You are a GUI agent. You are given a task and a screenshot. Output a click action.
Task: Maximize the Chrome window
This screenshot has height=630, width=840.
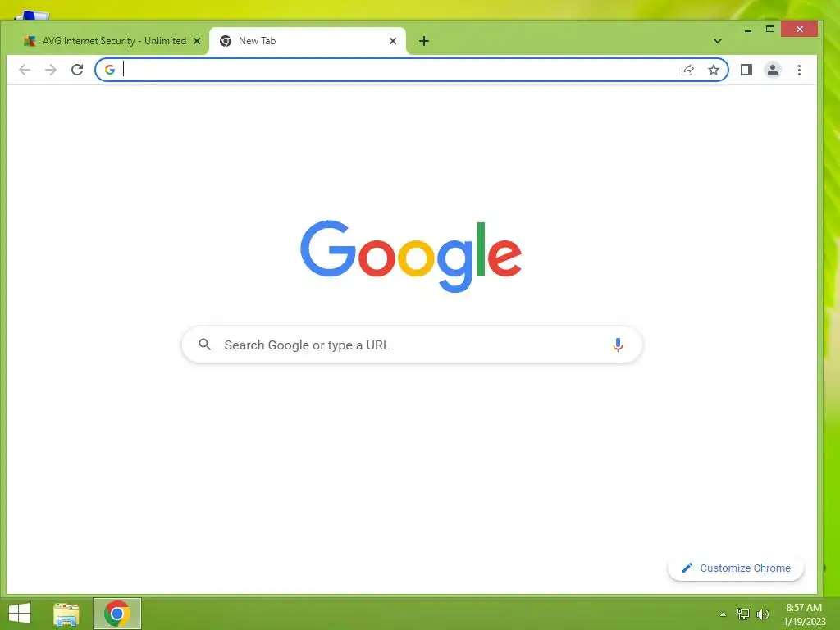pyautogui.click(x=769, y=30)
